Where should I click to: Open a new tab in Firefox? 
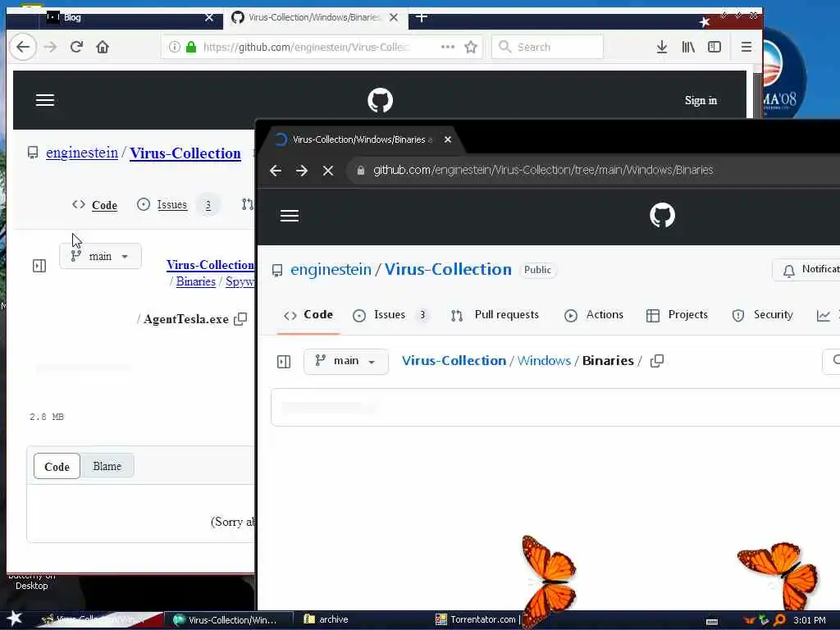click(x=422, y=17)
